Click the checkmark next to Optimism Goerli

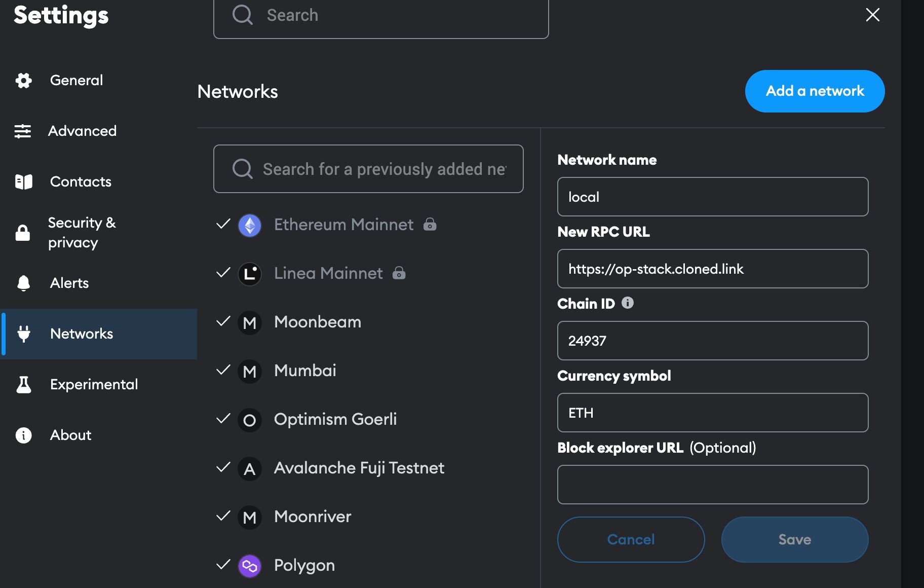(223, 418)
